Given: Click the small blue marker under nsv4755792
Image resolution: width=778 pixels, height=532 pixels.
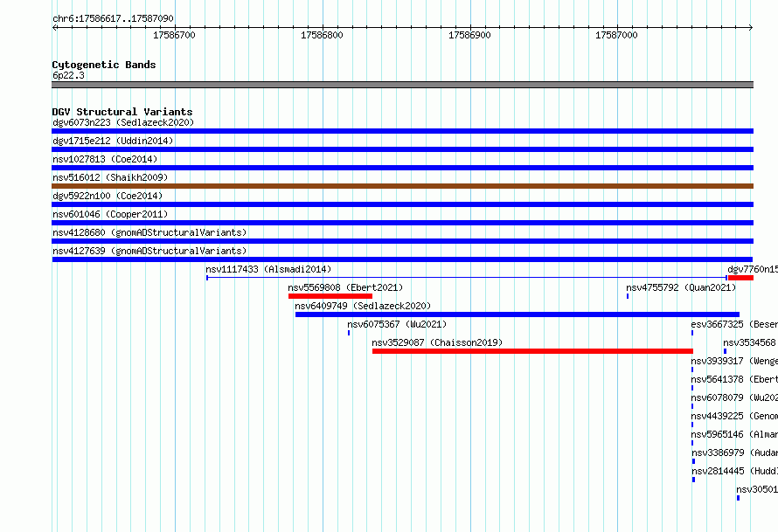Looking at the screenshot, I should 628,296.
